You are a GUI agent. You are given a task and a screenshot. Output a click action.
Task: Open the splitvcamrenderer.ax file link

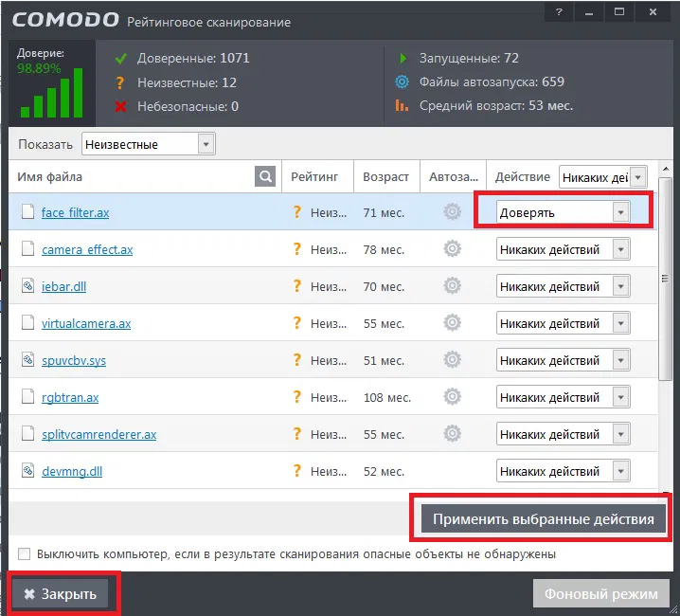tap(98, 434)
